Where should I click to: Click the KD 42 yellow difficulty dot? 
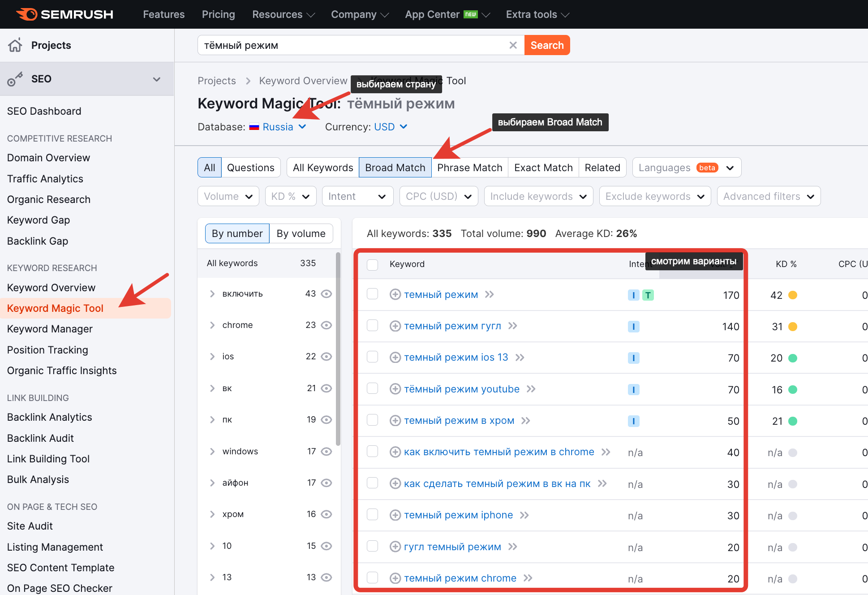pyautogui.click(x=793, y=295)
